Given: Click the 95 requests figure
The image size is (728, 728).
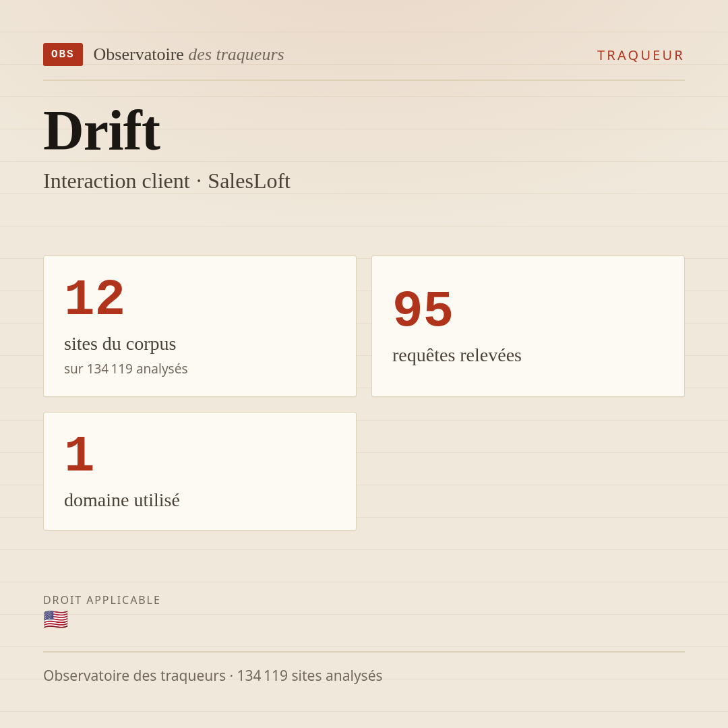Looking at the screenshot, I should (423, 309).
